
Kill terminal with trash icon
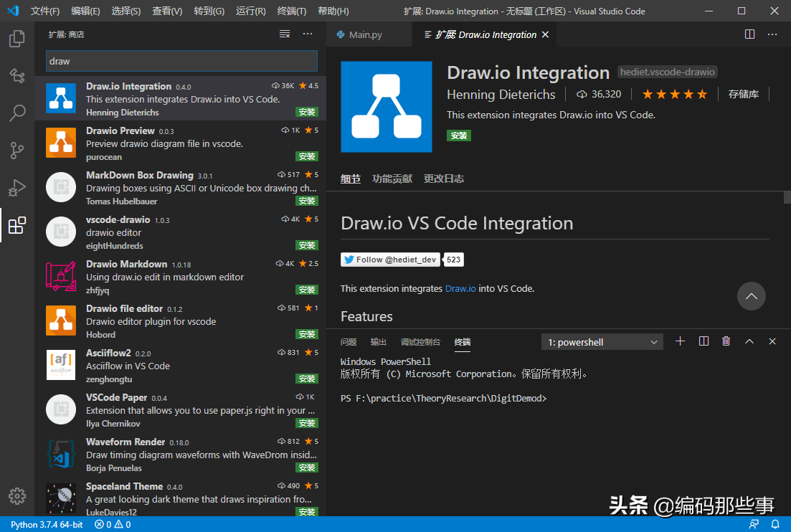[x=726, y=341]
